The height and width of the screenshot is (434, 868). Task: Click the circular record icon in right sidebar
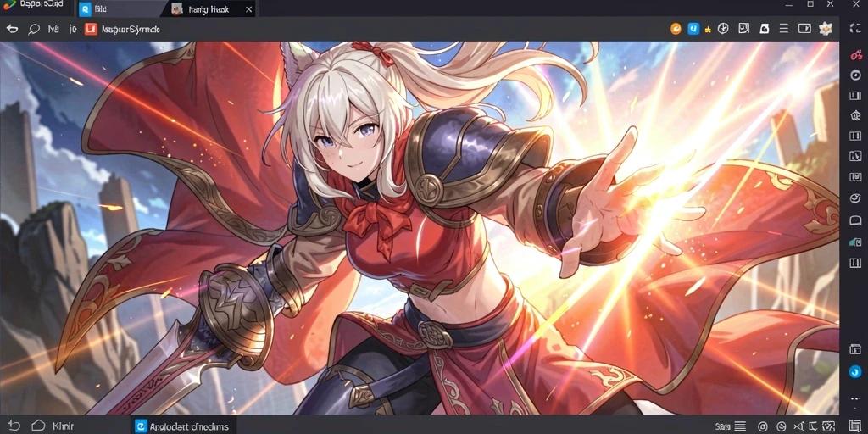point(856,75)
